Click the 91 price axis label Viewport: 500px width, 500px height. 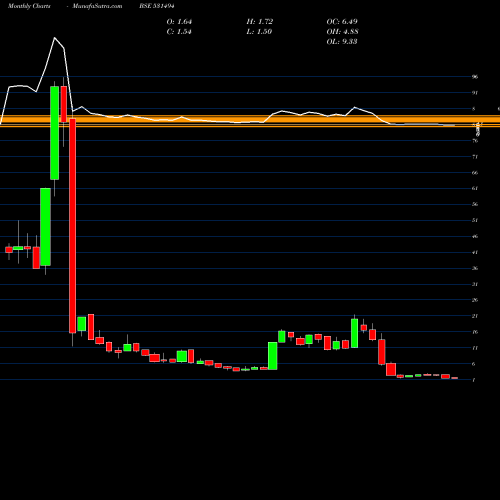click(475, 93)
